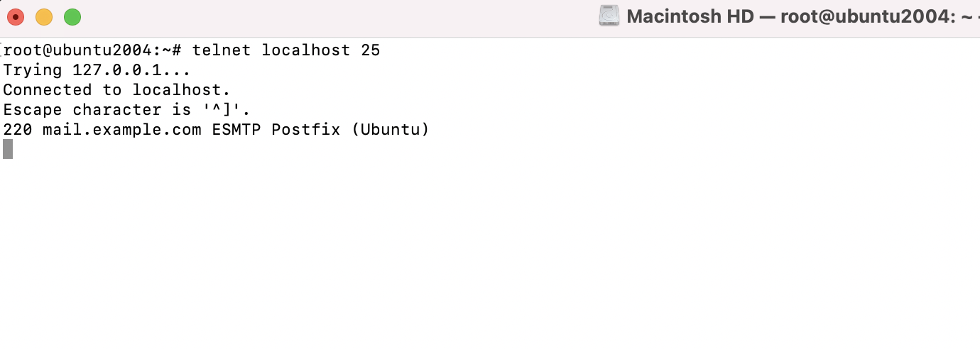
Task: Click the 220 status code
Action: point(18,130)
